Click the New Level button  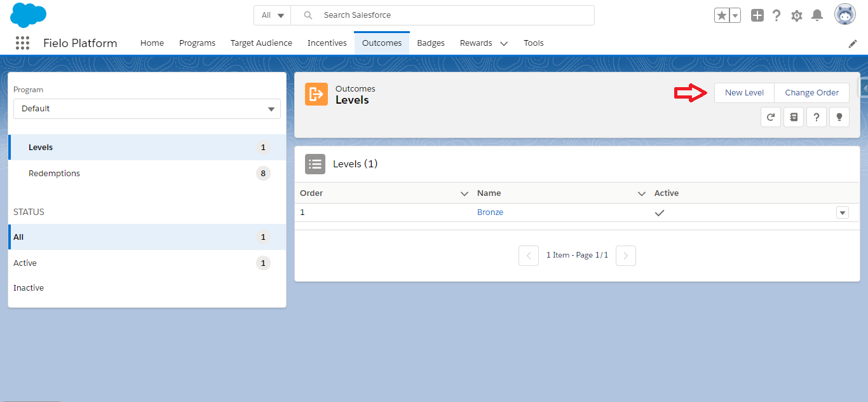point(744,93)
